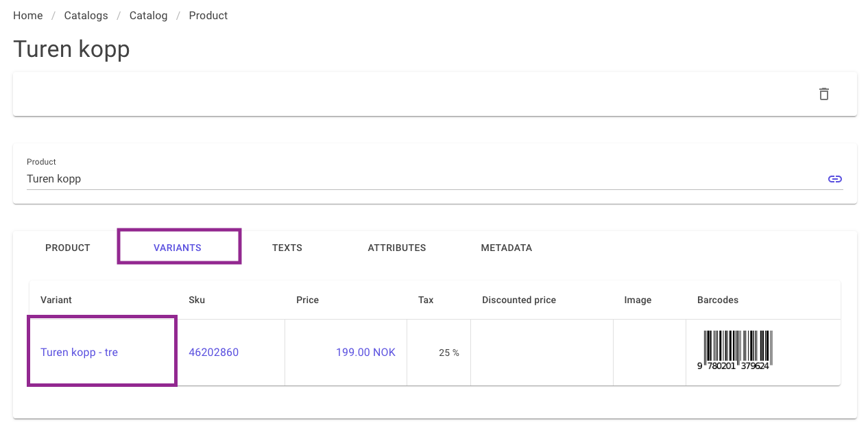Switch to the Product tab
Viewport: 868px width, 428px height.
68,248
